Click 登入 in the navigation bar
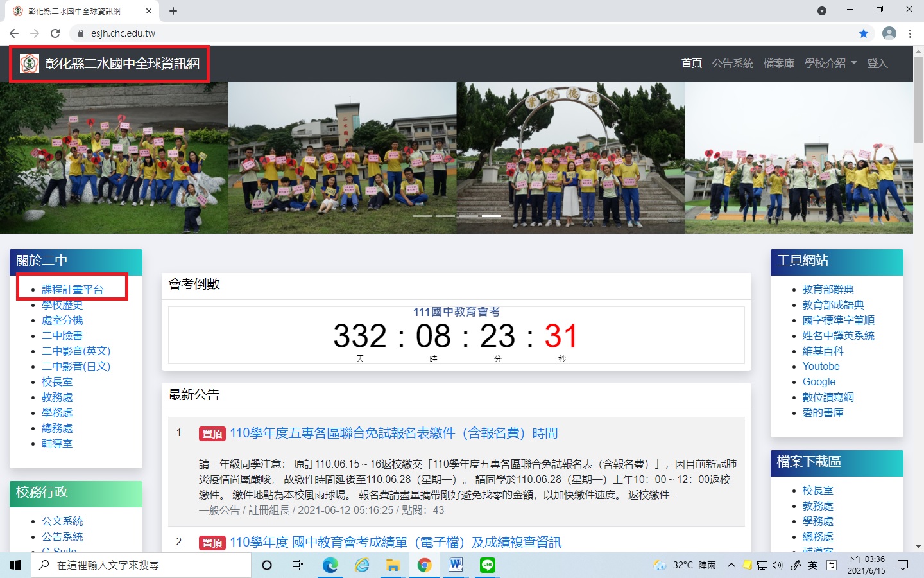The height and width of the screenshot is (578, 924). (877, 64)
